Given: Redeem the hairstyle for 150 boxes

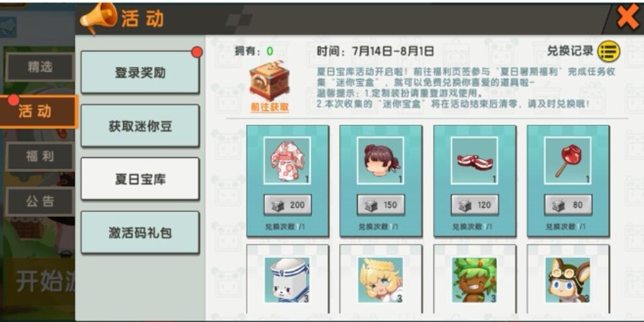Looking at the screenshot, I should (381, 205).
